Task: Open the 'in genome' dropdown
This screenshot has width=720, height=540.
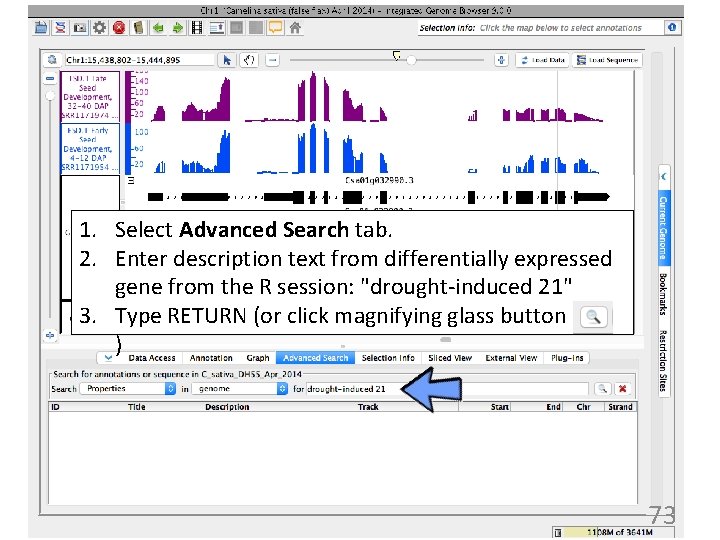Action: 239,388
